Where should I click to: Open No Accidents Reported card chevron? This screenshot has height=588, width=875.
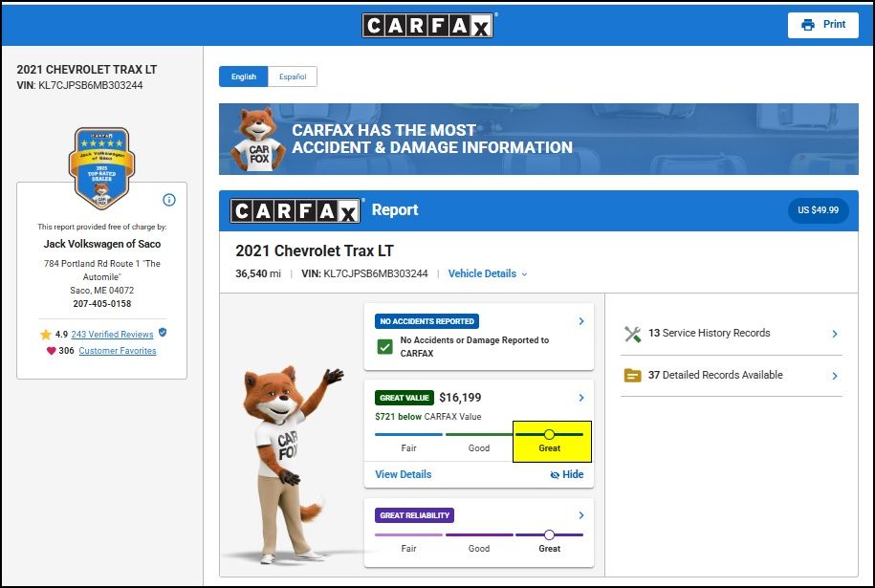tap(580, 321)
